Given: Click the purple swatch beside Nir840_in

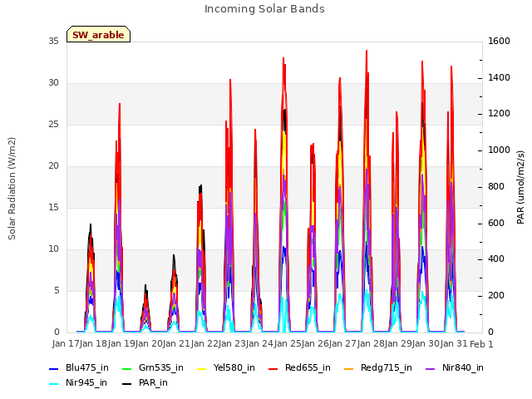Looking at the screenshot, I should click(431, 368).
